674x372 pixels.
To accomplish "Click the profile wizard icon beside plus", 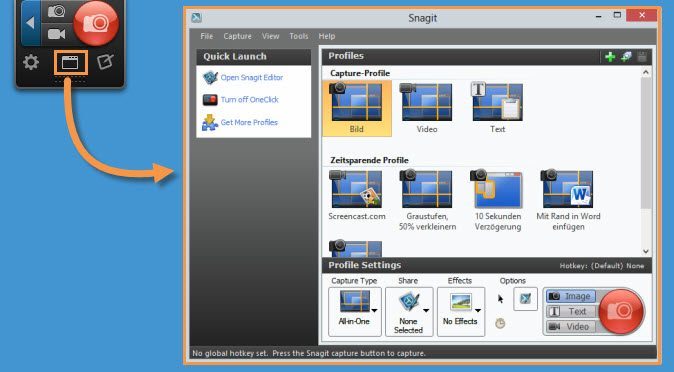I will [626, 56].
